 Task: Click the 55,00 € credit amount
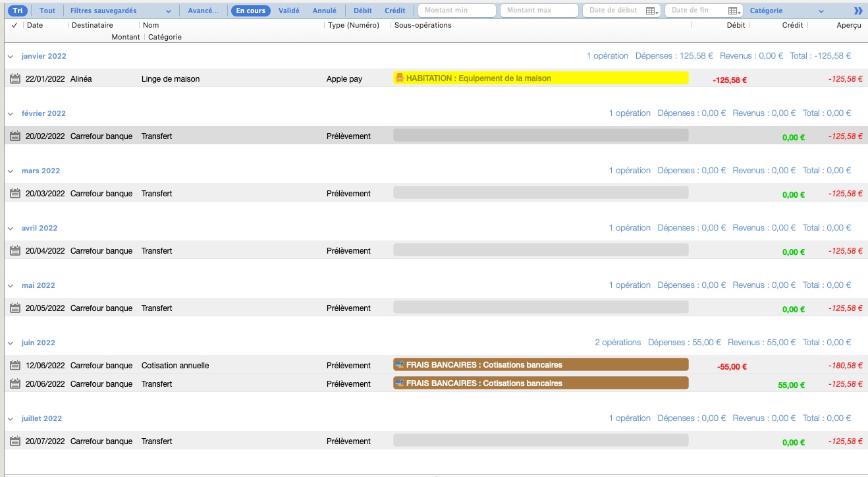(x=792, y=385)
